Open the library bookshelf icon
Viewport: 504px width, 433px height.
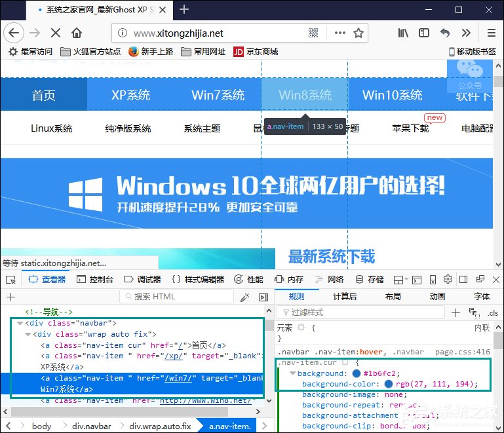pyautogui.click(x=403, y=33)
